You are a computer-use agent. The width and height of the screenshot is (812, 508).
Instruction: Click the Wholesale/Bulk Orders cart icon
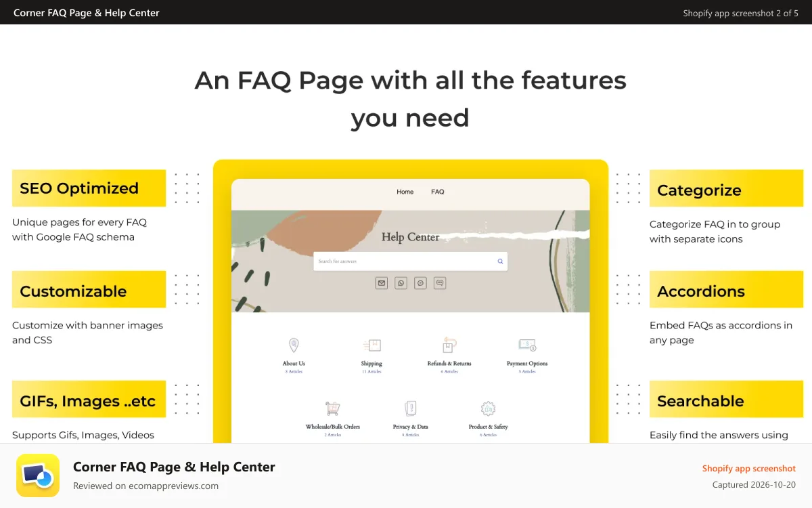pos(332,408)
